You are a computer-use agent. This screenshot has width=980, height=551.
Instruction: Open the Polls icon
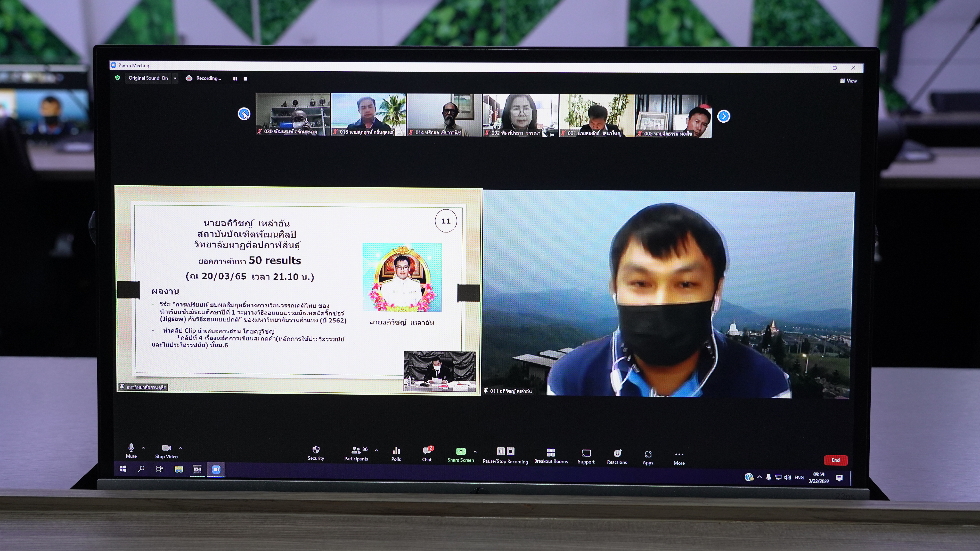(396, 451)
